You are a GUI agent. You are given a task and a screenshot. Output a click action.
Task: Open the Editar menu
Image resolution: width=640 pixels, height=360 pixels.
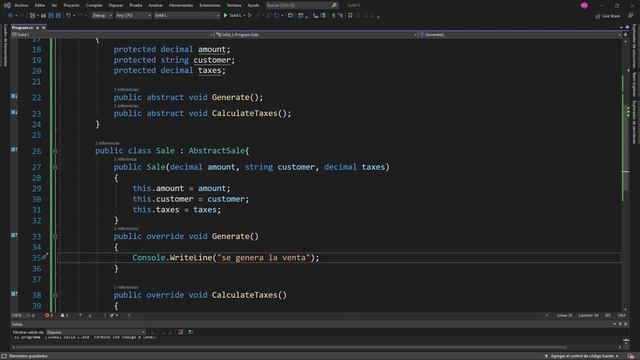(40, 5)
